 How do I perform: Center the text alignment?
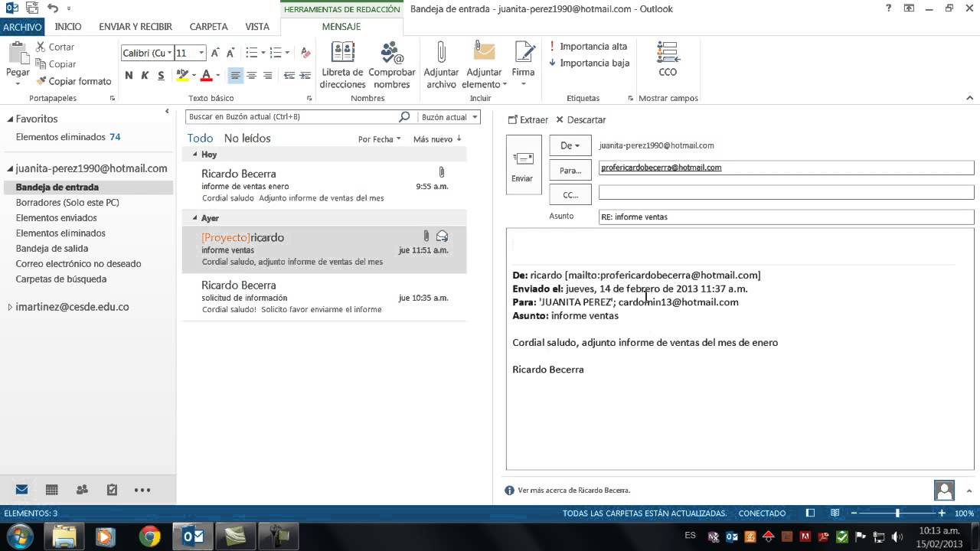coord(251,75)
